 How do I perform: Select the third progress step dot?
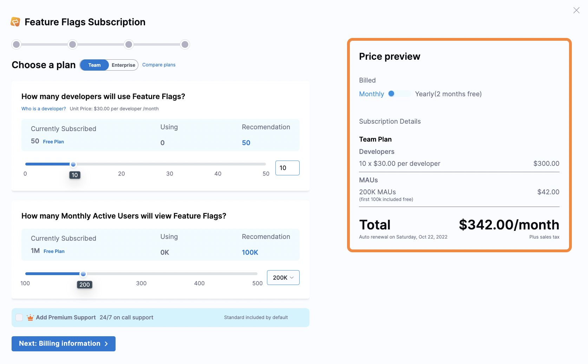pyautogui.click(x=129, y=44)
